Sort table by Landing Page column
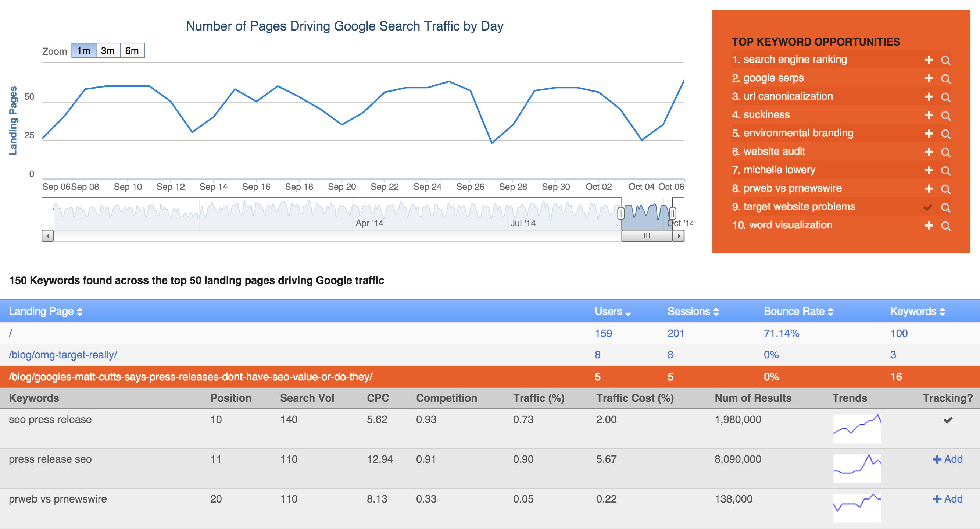Screen dimensions: 980x529 (x=46, y=312)
